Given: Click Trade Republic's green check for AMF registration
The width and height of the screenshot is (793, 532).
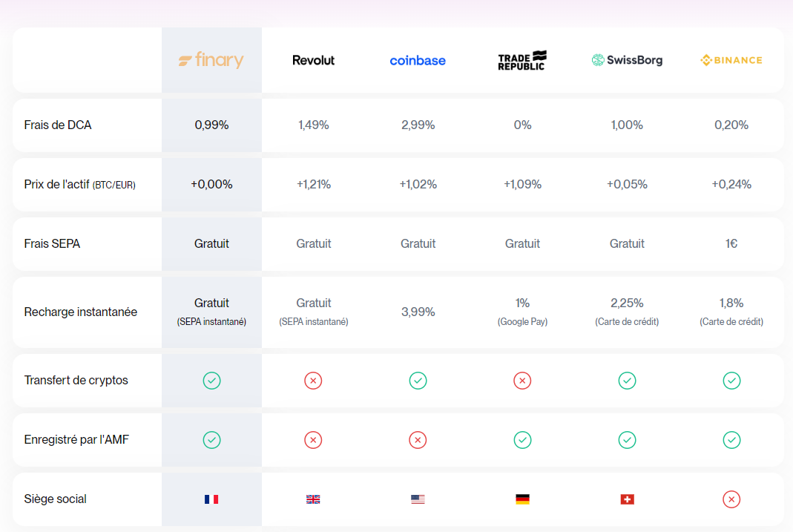Looking at the screenshot, I should coord(522,440).
